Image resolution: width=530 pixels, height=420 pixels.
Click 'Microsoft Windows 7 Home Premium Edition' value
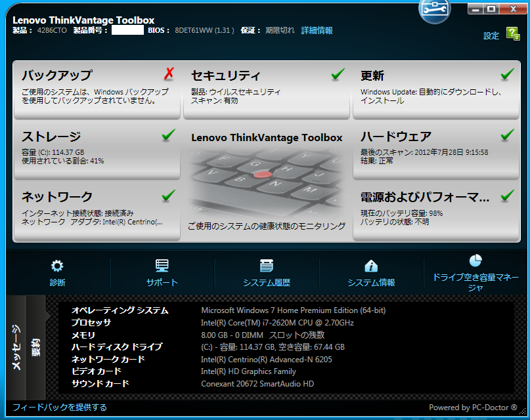click(x=294, y=310)
